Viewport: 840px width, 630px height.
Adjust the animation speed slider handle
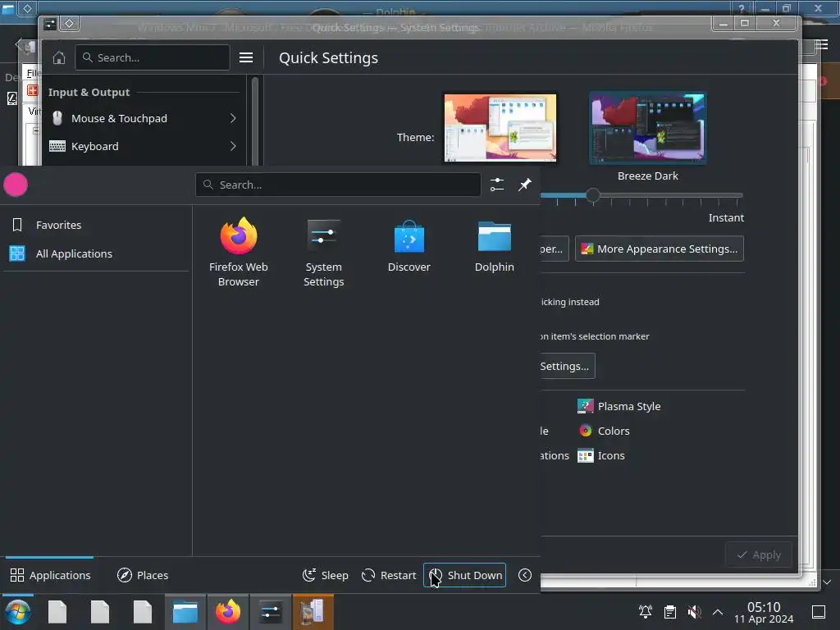[592, 195]
